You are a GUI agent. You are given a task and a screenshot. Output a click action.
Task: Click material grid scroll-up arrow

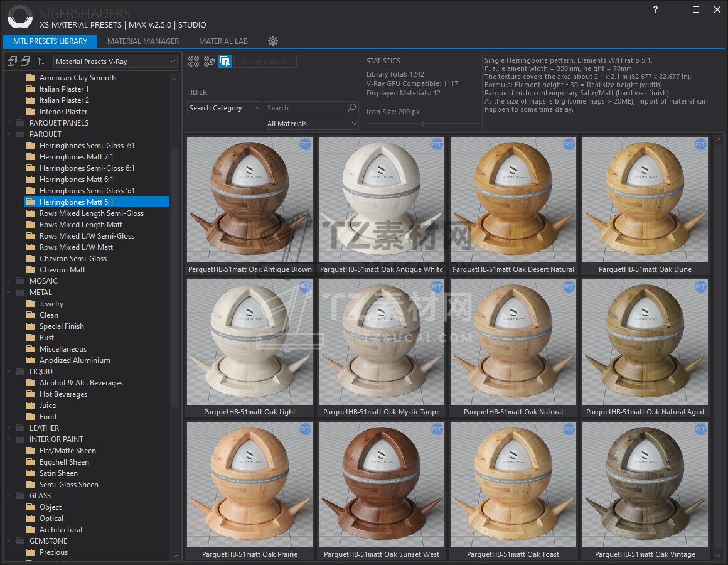(718, 139)
